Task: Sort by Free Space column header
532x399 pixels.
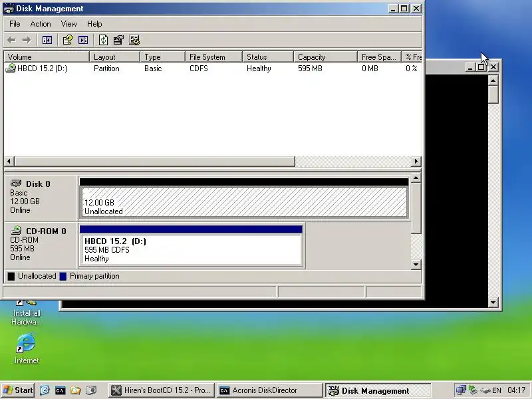Action: [379, 57]
